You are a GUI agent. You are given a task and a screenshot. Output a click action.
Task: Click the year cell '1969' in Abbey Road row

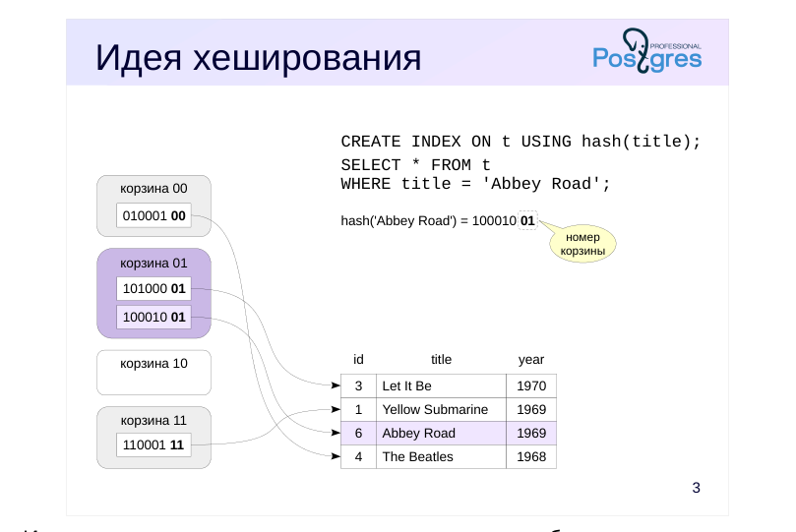pyautogui.click(x=531, y=433)
